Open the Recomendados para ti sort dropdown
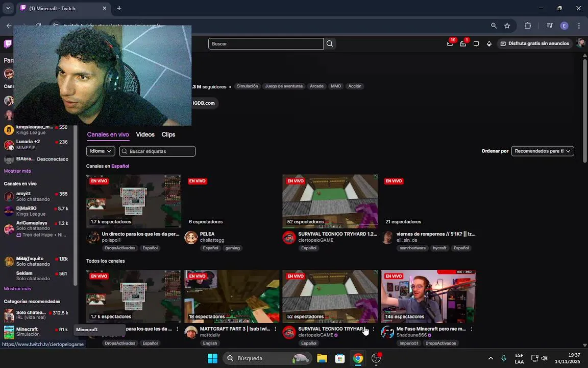Screen dimensions: 588x368 coord(542,151)
